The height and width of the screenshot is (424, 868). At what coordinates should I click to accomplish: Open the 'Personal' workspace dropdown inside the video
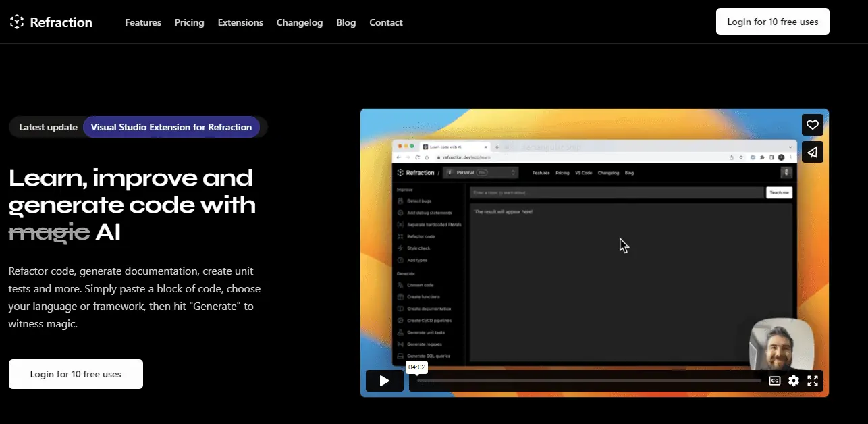pyautogui.click(x=481, y=173)
